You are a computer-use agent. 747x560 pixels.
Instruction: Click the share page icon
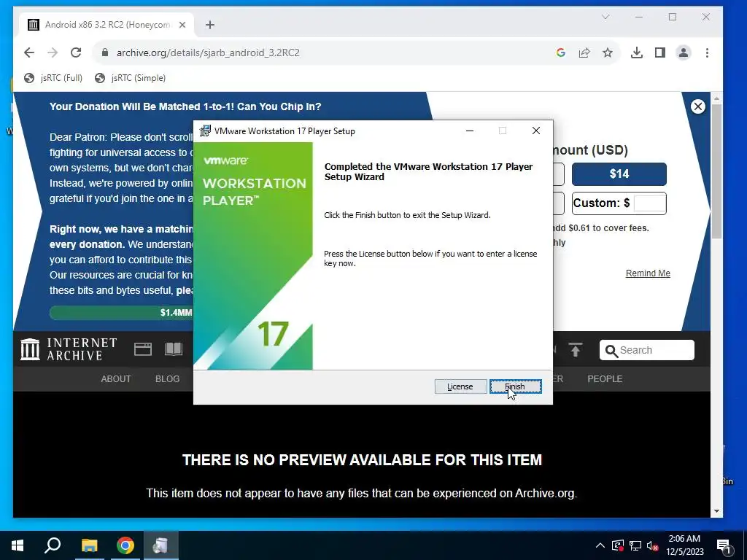[x=584, y=52]
